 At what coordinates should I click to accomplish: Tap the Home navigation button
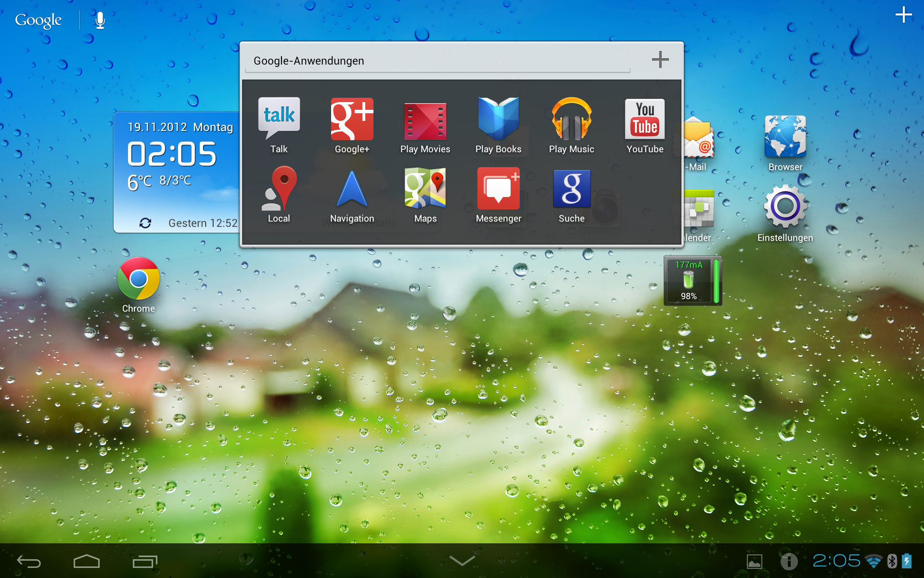[87, 561]
